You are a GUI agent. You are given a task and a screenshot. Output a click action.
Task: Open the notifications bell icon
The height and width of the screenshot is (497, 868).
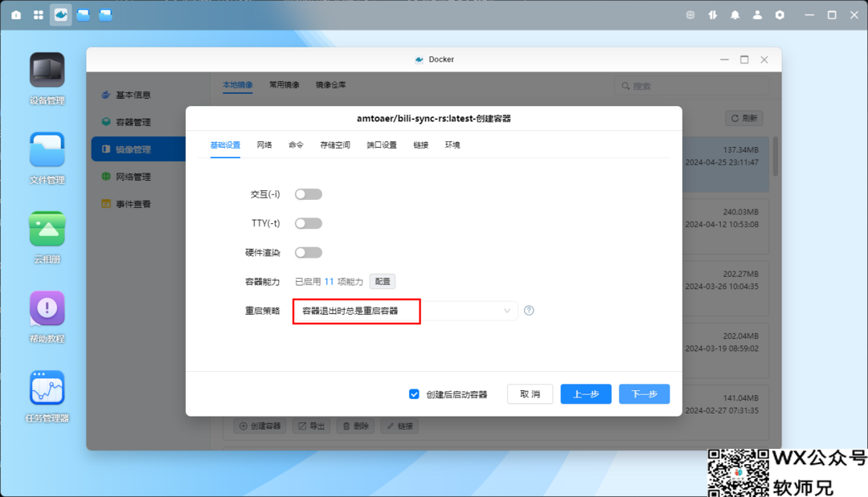[735, 15]
